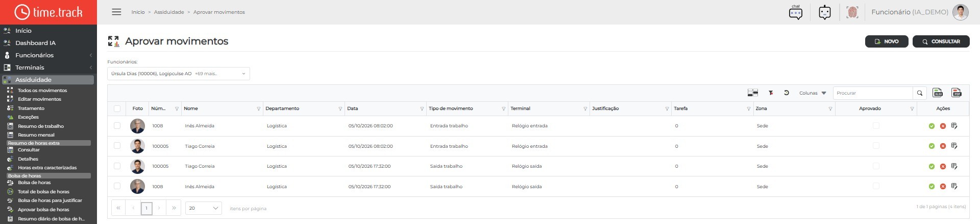Filter the Tipo de movimento column

click(503, 109)
